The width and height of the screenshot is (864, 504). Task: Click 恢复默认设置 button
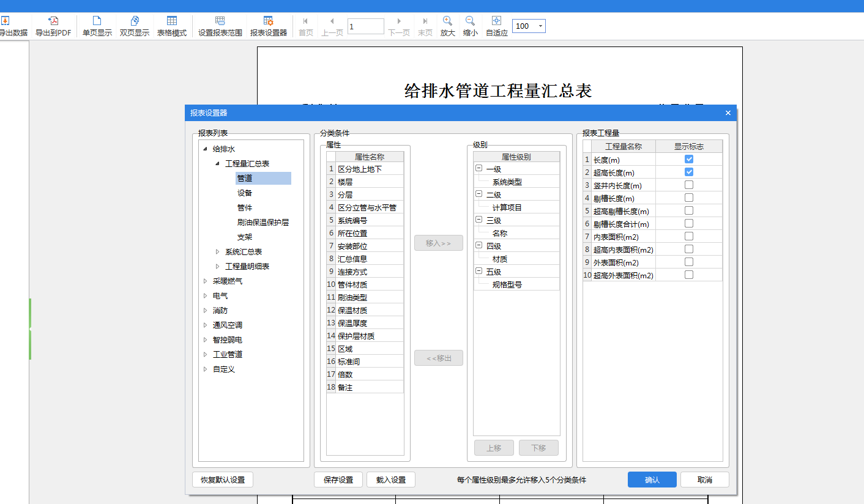223,480
